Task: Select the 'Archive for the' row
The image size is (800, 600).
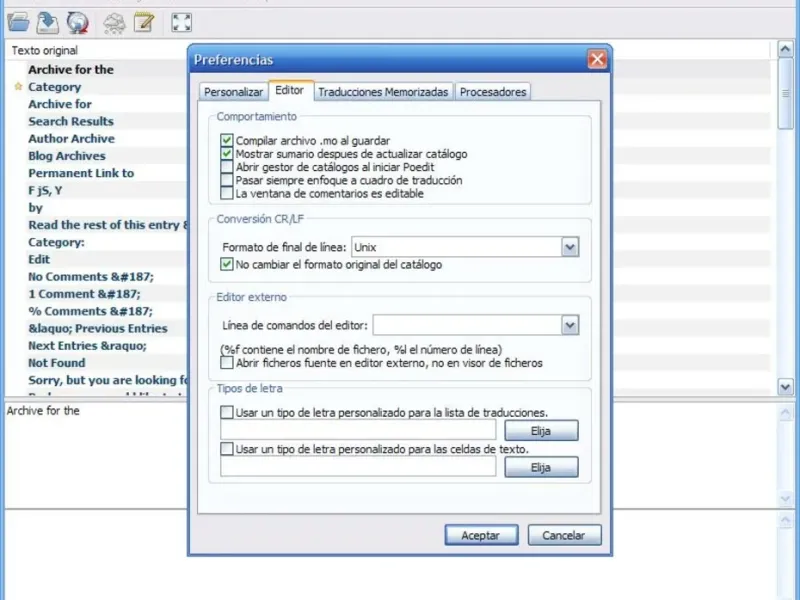Action: [71, 69]
